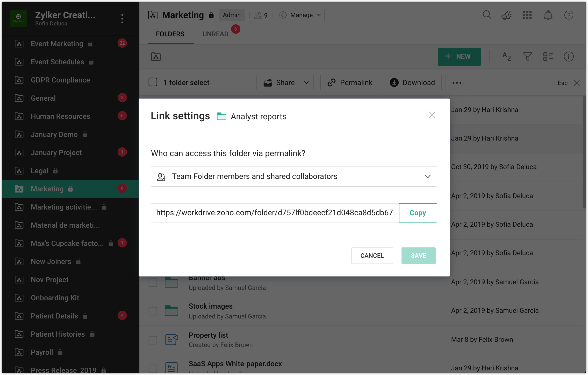Viewport: 588px width, 375px height.
Task: Switch to the UNREAD tab
Action: (x=215, y=34)
